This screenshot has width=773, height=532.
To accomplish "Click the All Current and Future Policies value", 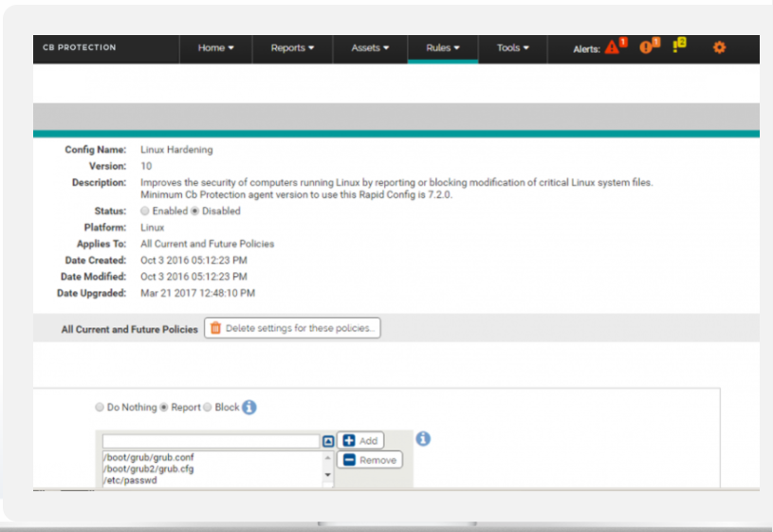I will coord(207,244).
